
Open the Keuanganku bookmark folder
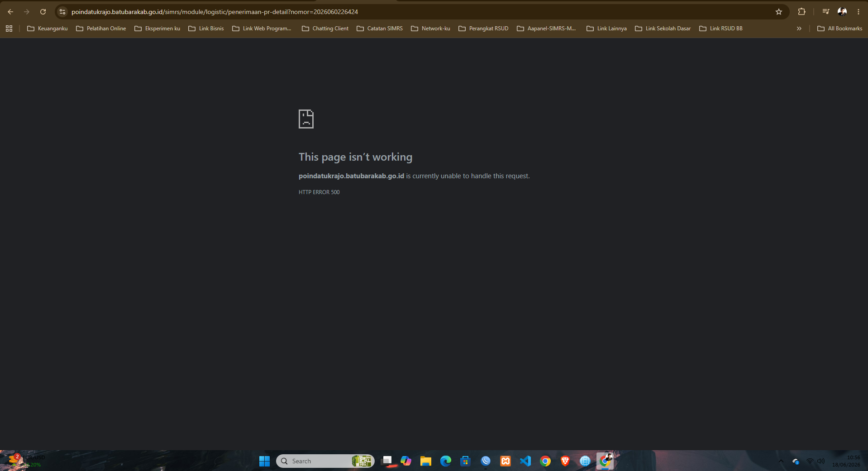tap(48, 29)
